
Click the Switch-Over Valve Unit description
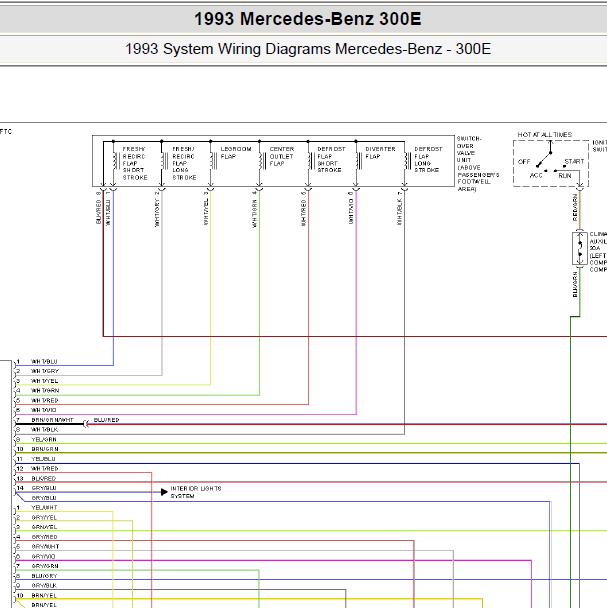[x=477, y=164]
